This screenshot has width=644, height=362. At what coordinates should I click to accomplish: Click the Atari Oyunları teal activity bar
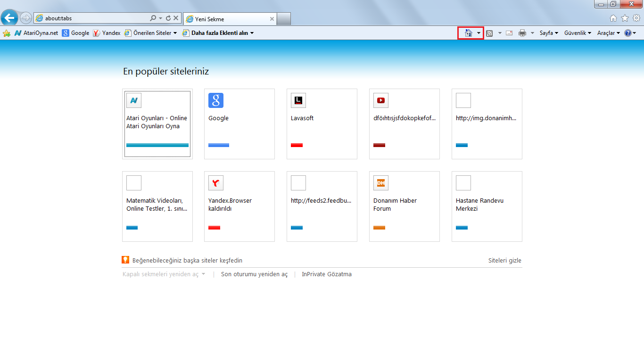pos(157,145)
